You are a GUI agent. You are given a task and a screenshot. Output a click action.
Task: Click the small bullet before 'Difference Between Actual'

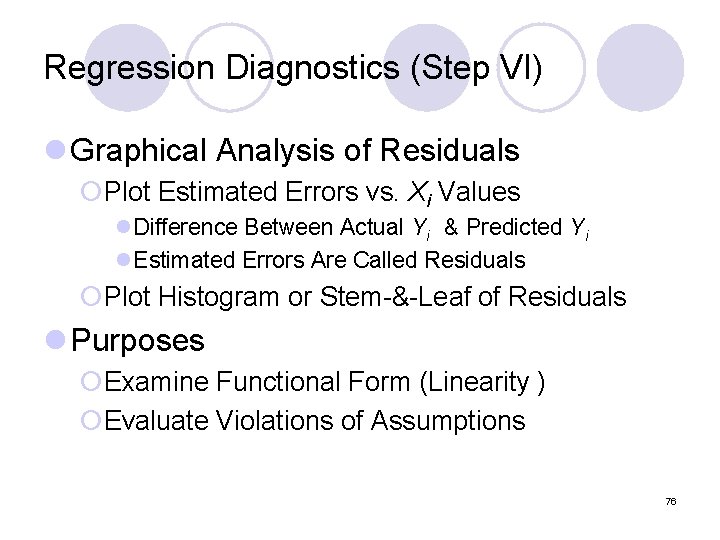click(x=123, y=228)
